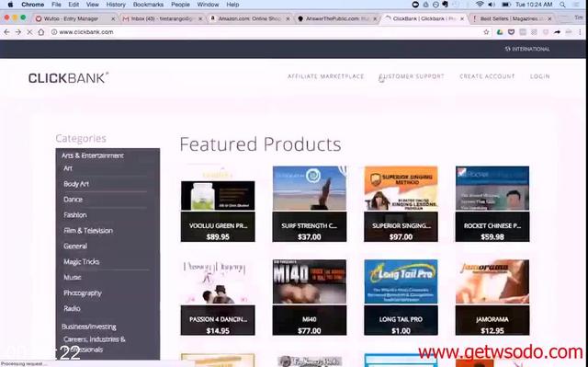This screenshot has width=588, height=367.
Task: Open the Bookmarks menu
Action: (148, 5)
